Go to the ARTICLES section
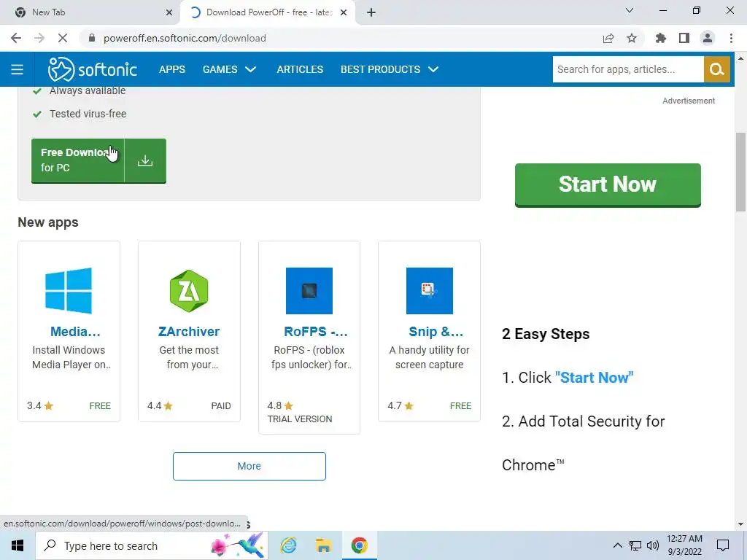 [x=300, y=69]
